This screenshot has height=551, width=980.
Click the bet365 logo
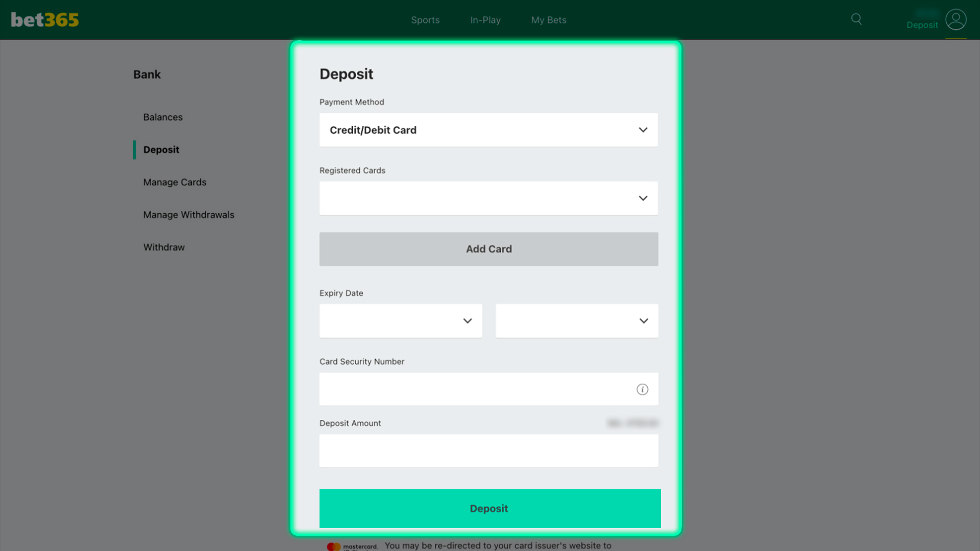coord(45,20)
